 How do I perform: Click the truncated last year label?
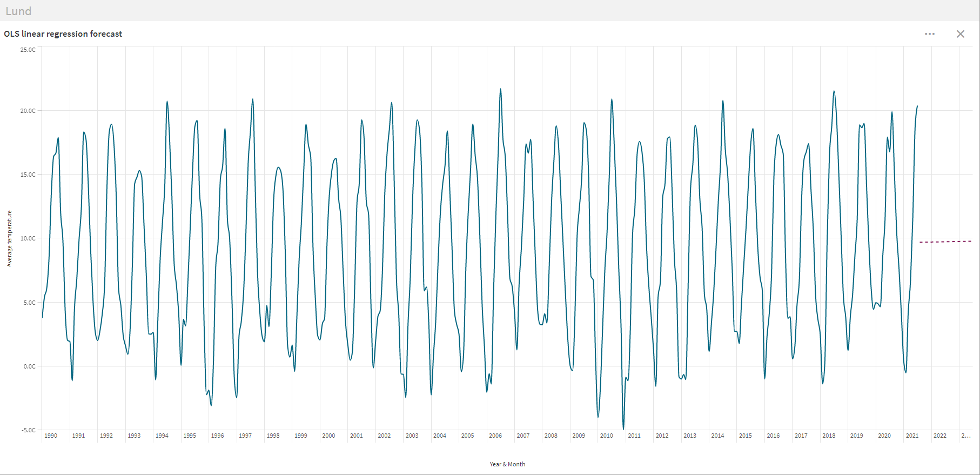(966, 436)
